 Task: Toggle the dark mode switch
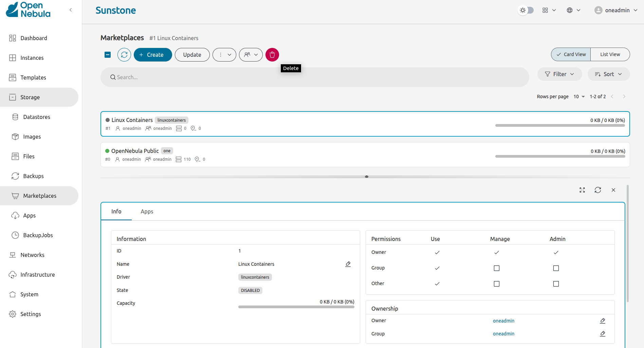526,10
